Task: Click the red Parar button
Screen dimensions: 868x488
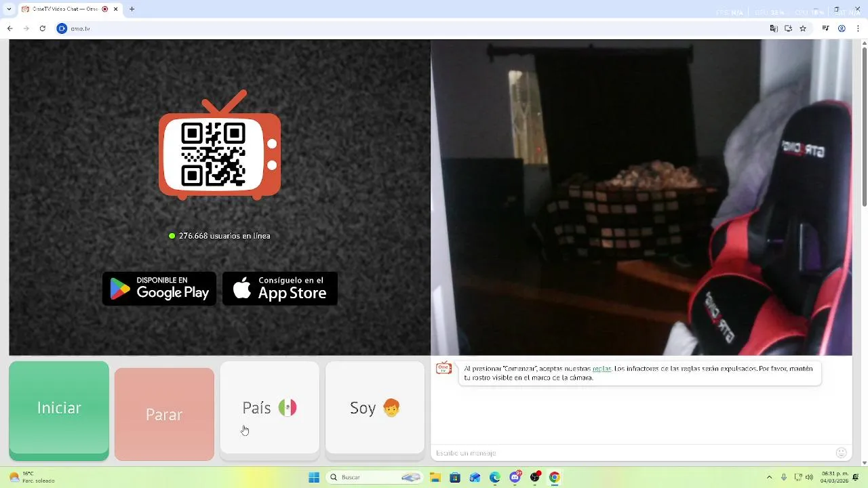Action: (x=164, y=414)
